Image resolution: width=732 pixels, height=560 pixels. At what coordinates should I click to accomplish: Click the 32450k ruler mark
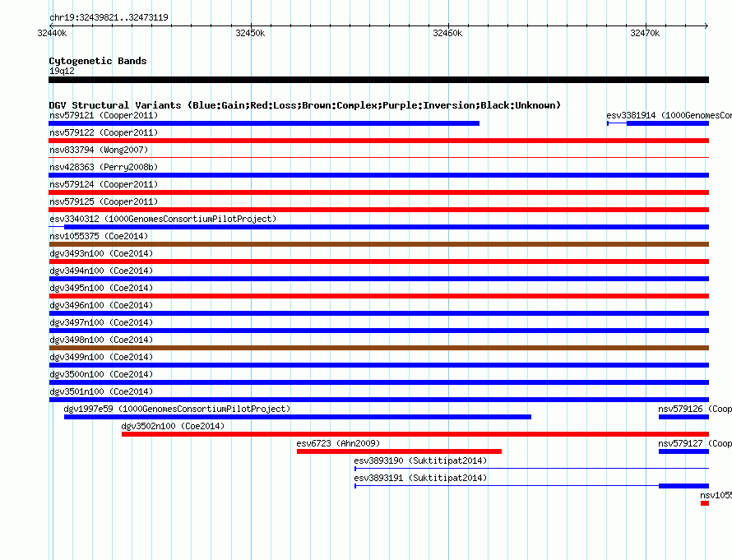tap(250, 33)
